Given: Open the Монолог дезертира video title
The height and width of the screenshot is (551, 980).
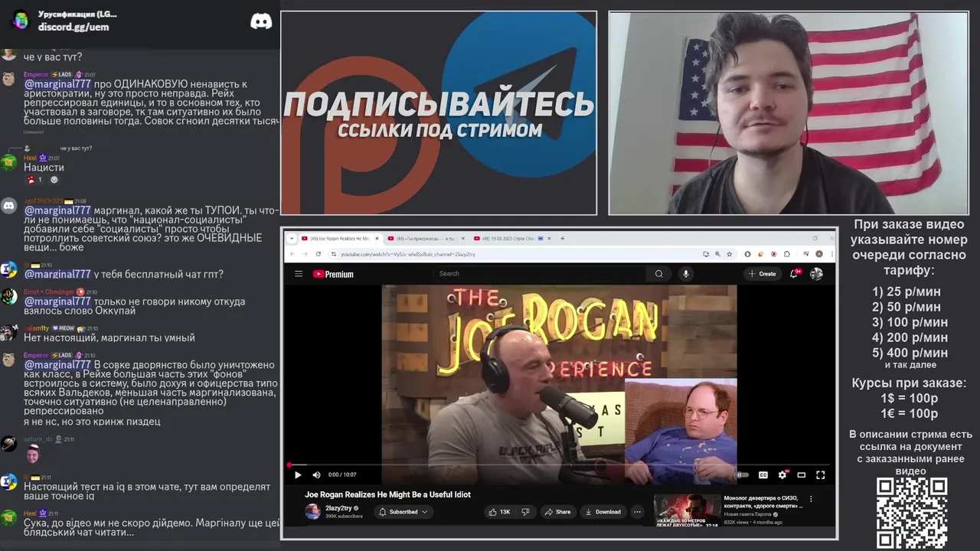Looking at the screenshot, I should pos(763,502).
